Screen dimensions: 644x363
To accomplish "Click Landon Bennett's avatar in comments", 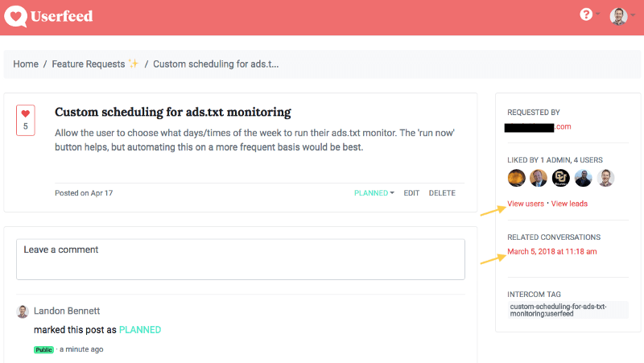I will point(23,311).
